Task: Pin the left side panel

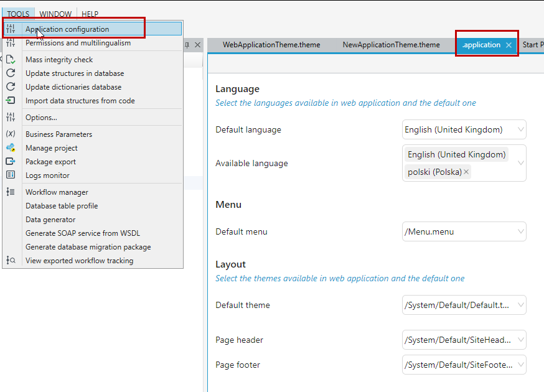Action: pyautogui.click(x=187, y=45)
